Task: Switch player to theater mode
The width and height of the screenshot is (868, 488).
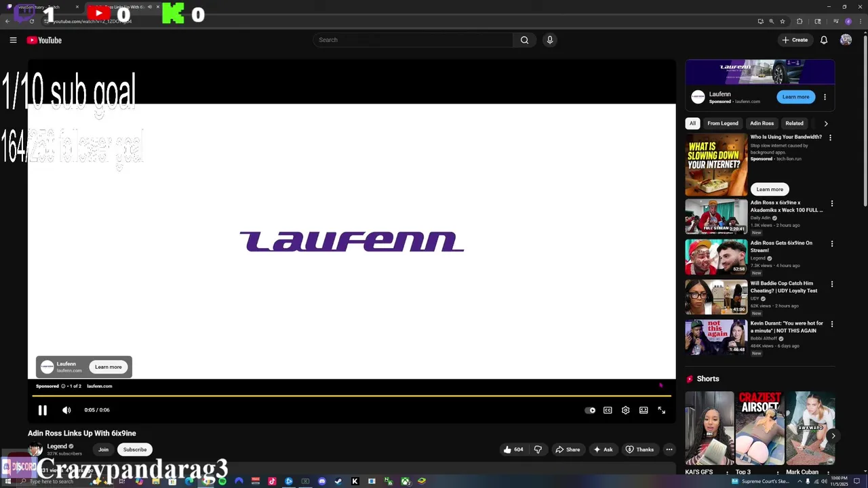Action: click(644, 410)
